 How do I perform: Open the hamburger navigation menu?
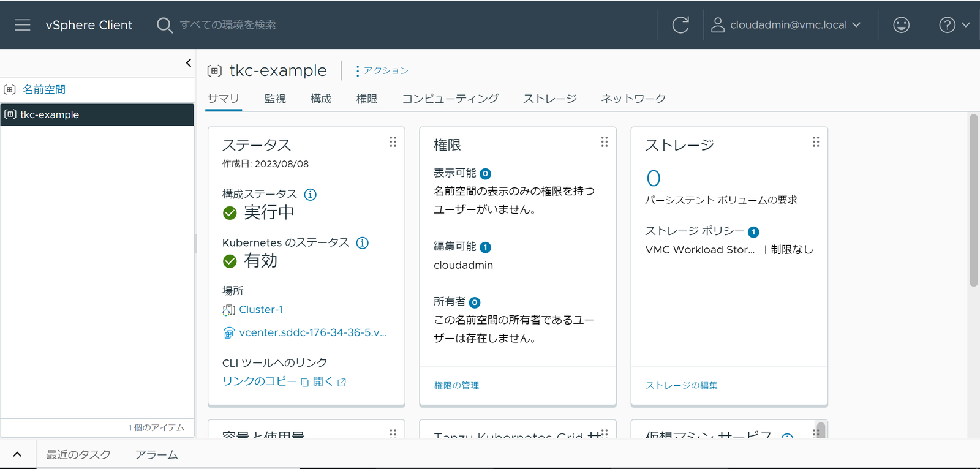(23, 24)
